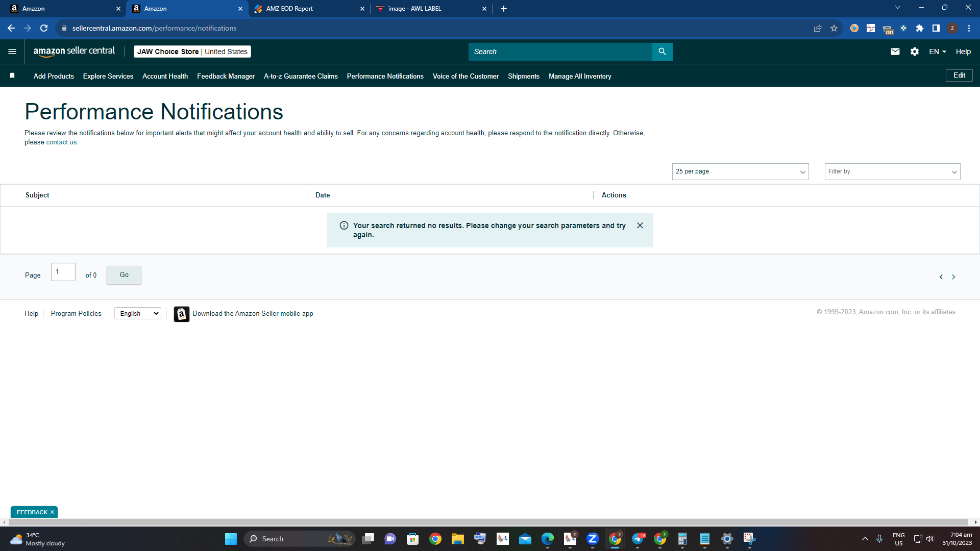980x551 pixels.
Task: Click the Go button
Action: coord(124,275)
